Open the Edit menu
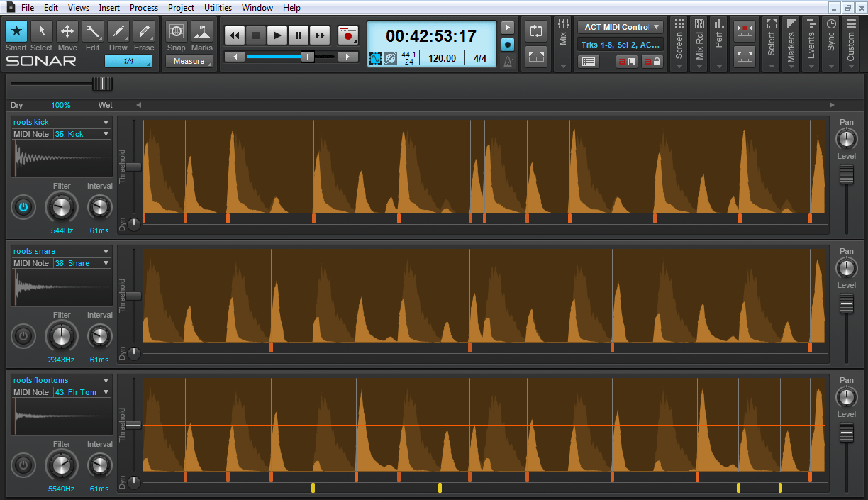Viewport: 868px width, 500px height. 51,8
